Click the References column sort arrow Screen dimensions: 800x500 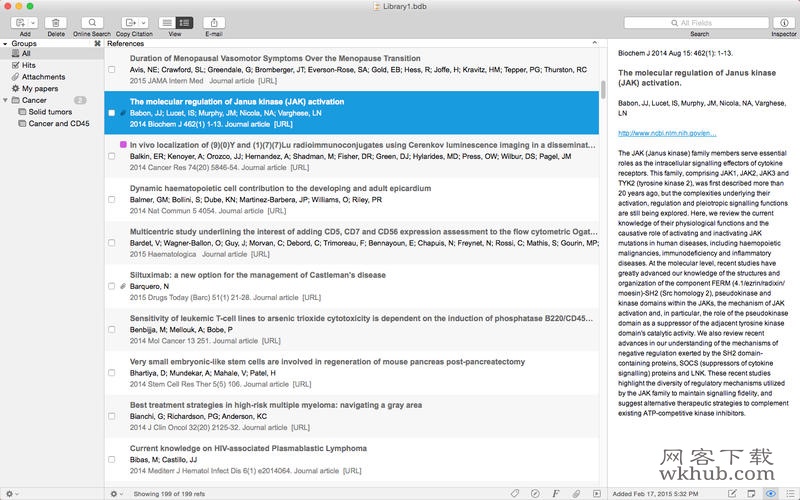tap(594, 43)
